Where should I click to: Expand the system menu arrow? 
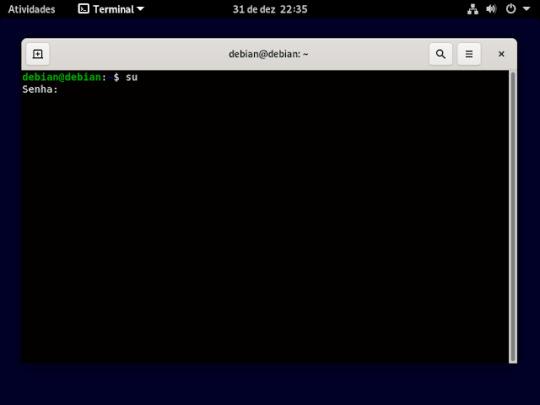(526, 9)
